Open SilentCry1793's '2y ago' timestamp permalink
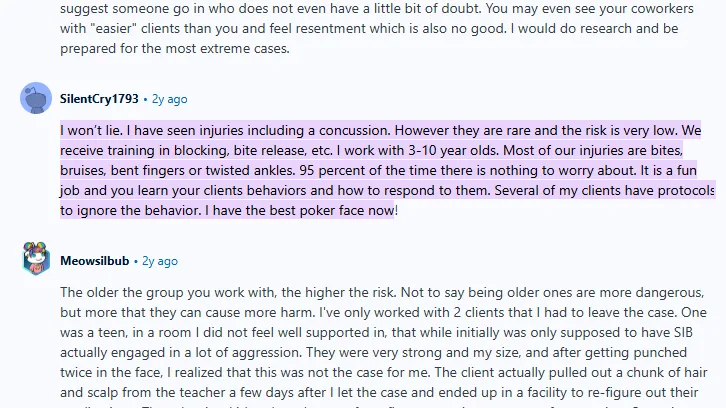Screen dimensions: 726x408 pos(169,99)
